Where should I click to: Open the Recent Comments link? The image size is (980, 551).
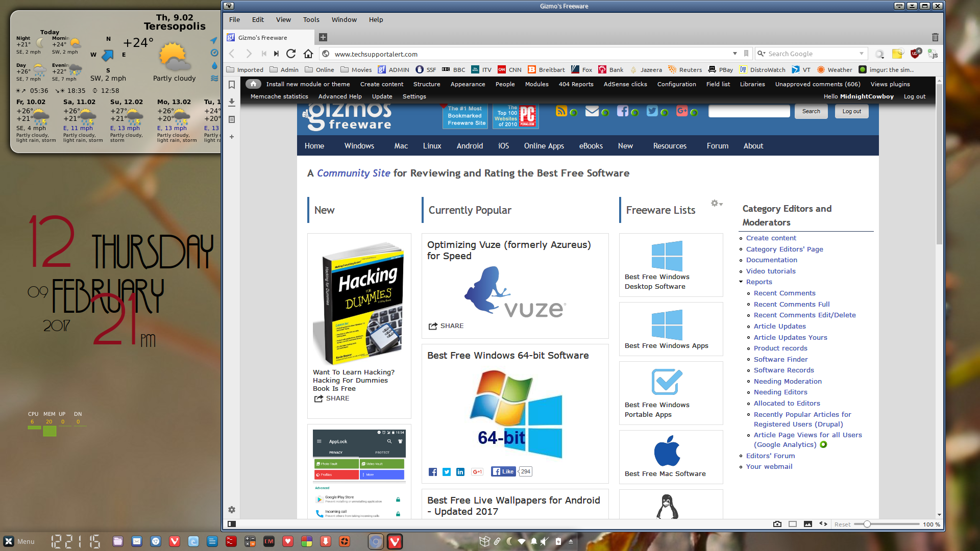(x=785, y=293)
